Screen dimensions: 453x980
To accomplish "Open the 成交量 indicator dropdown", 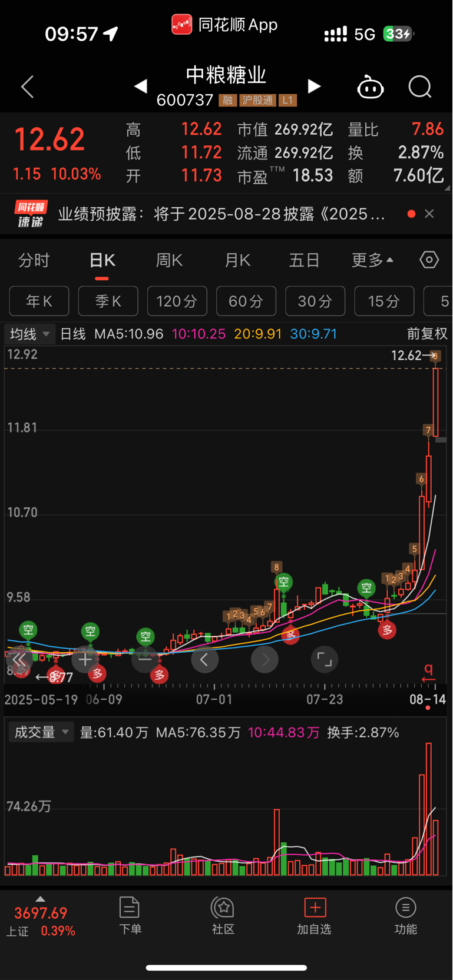I will [x=41, y=732].
